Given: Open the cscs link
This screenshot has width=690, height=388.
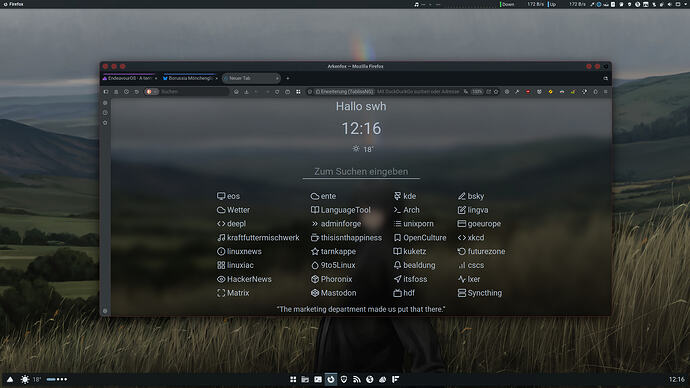Looking at the screenshot, I should point(471,265).
